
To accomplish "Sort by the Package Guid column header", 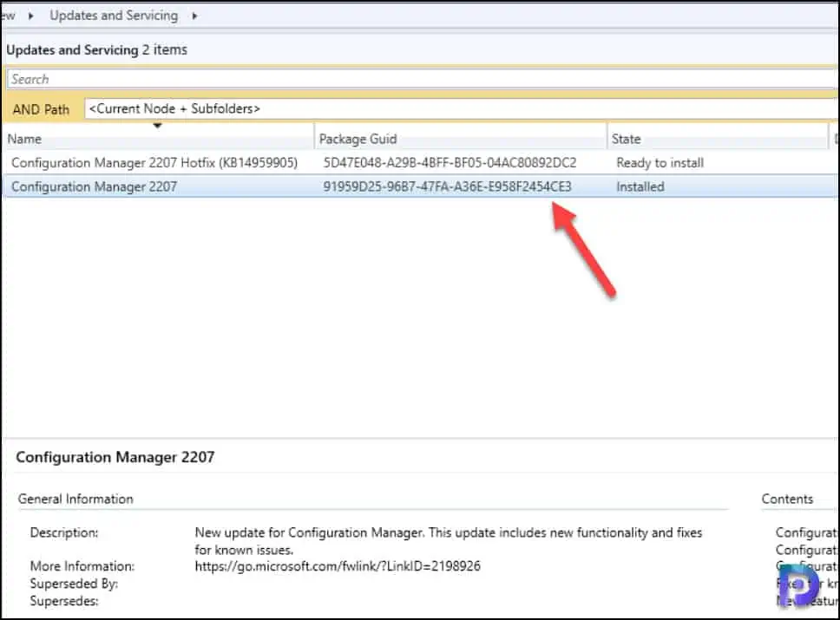I will pos(461,139).
